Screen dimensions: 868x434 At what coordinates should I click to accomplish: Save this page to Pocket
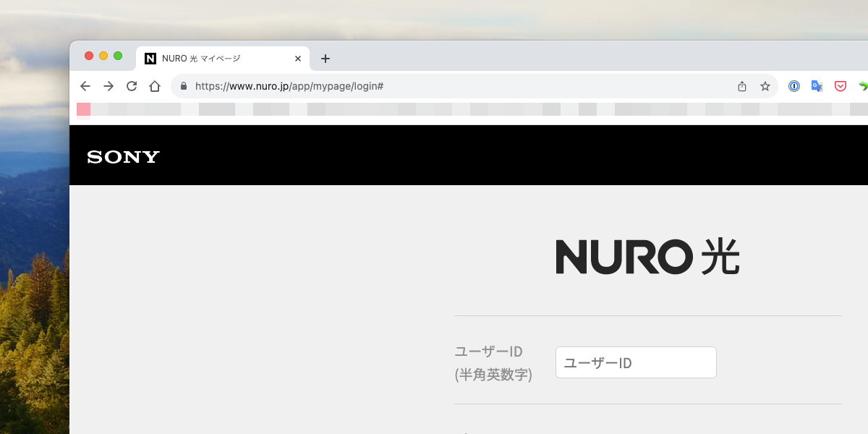point(840,85)
